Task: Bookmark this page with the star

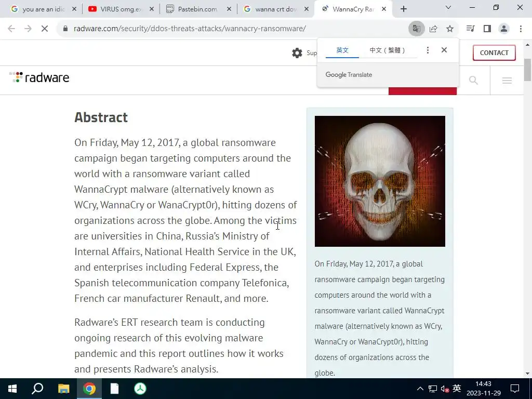Action: coord(450,29)
